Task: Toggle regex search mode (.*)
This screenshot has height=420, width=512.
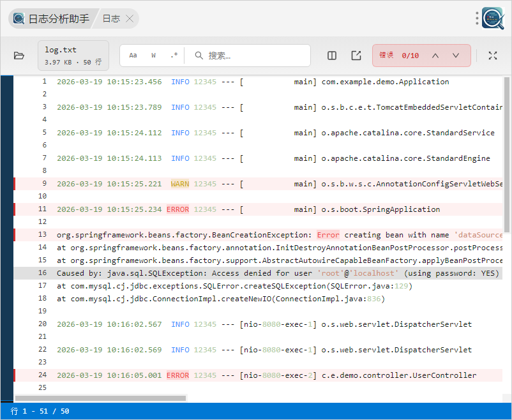Action: (x=174, y=56)
